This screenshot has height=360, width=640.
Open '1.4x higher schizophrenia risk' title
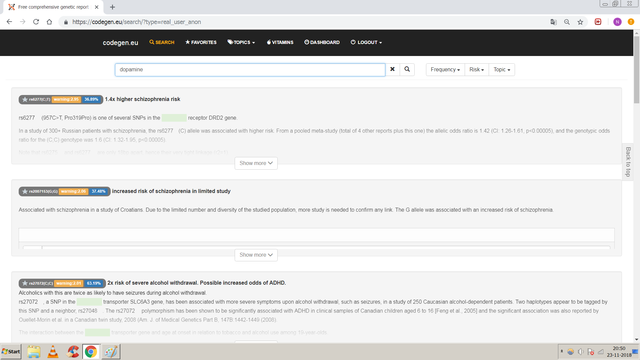point(142,99)
